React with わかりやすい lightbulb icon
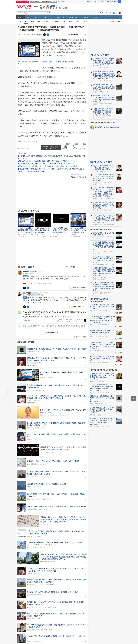The height and width of the screenshot is (644, 138). [x=74, y=147]
